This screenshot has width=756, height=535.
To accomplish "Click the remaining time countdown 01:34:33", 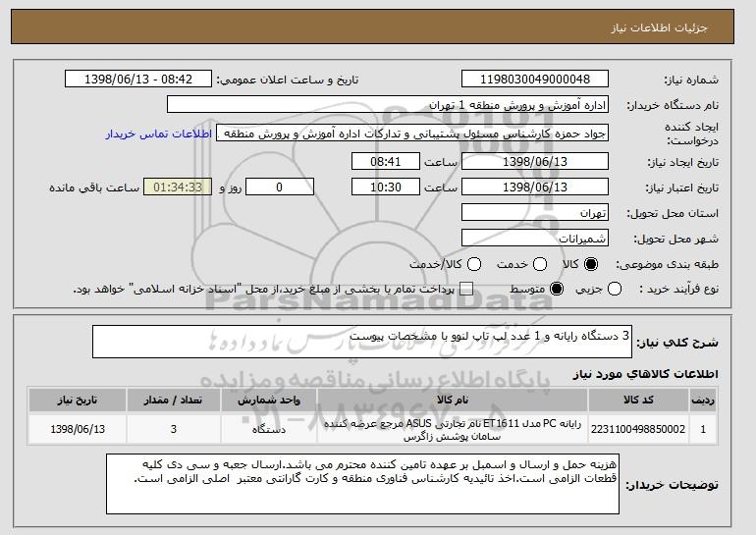I will point(178,187).
